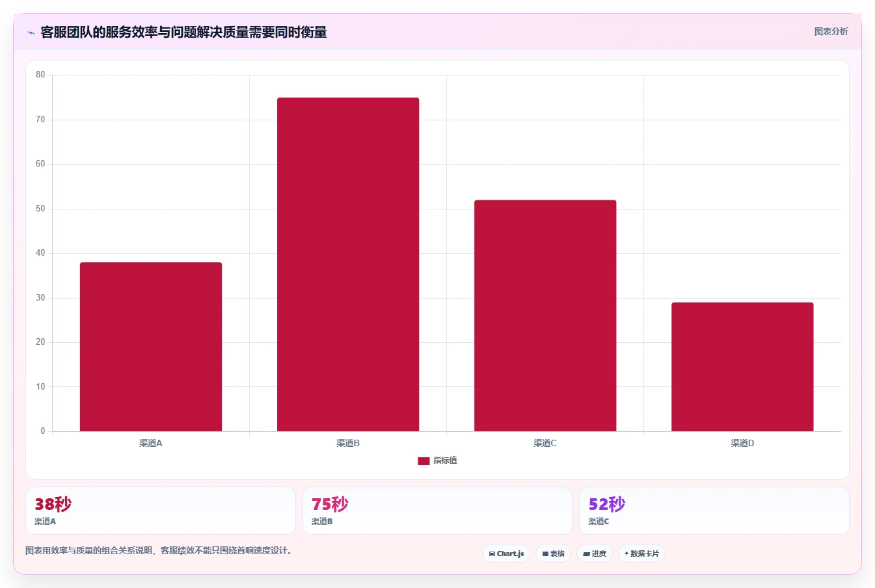Click the 0 y-axis tick label
This screenshot has height=588, width=875.
43,431
